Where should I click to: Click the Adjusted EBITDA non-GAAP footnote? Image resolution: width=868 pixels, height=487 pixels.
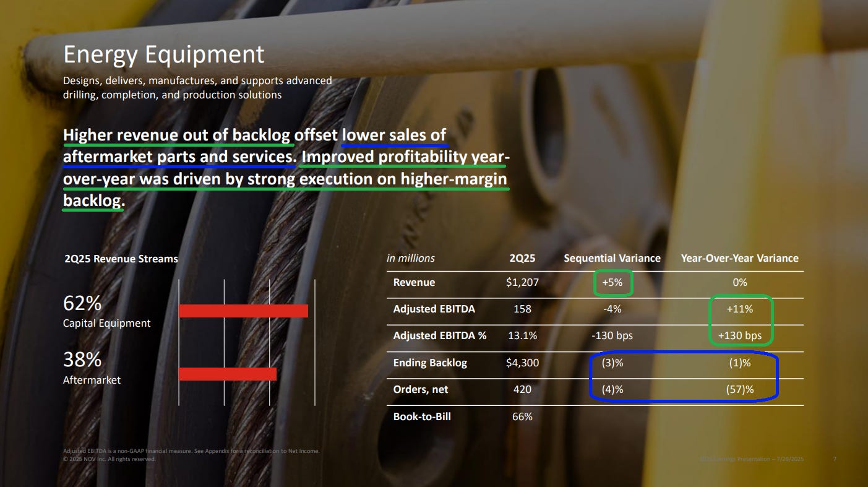coord(191,450)
